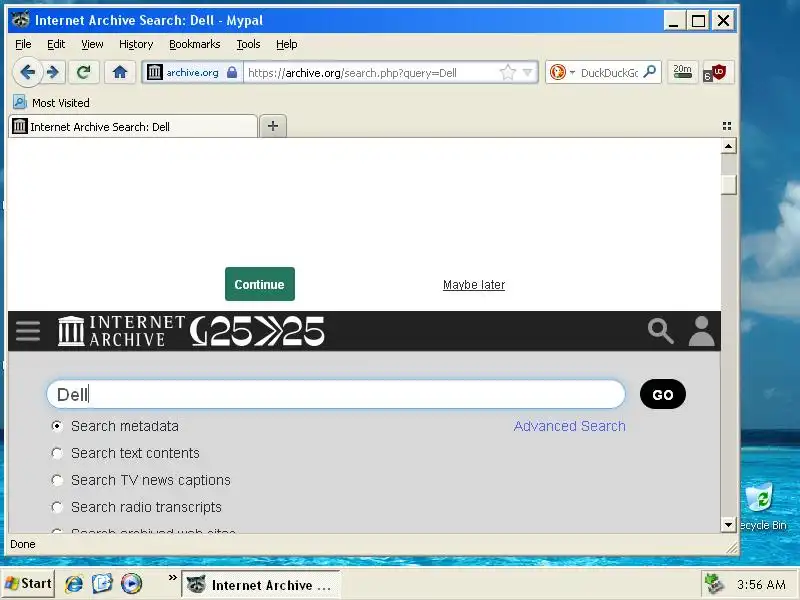Click the search box magnifier icon
The width and height of the screenshot is (800, 600).
coord(649,72)
